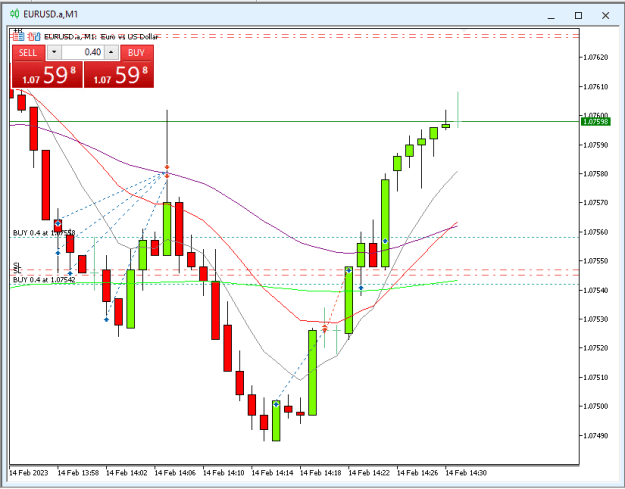Click the BUY button

(x=136, y=53)
